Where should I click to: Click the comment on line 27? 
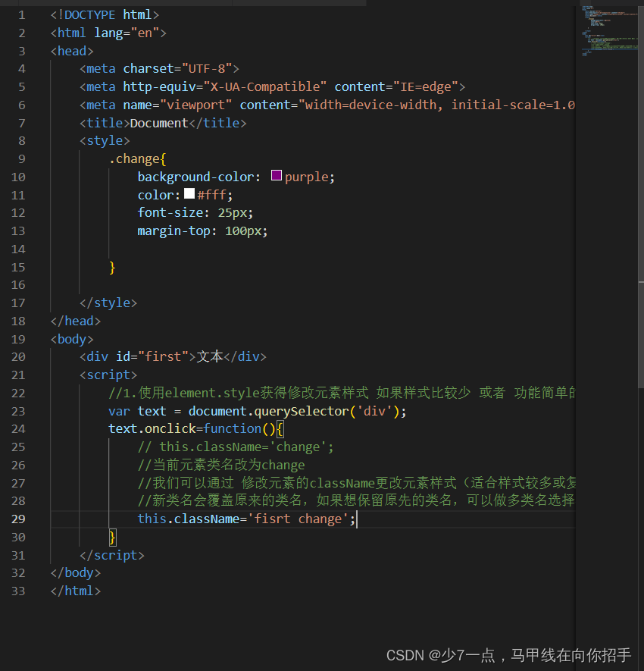point(356,483)
